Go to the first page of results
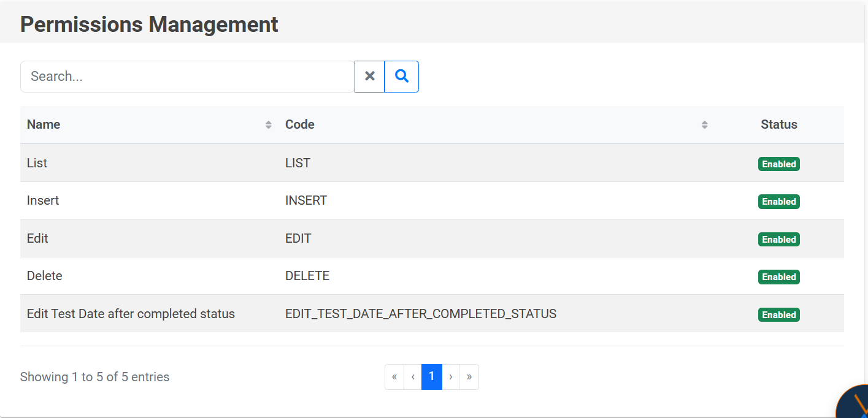 point(394,377)
